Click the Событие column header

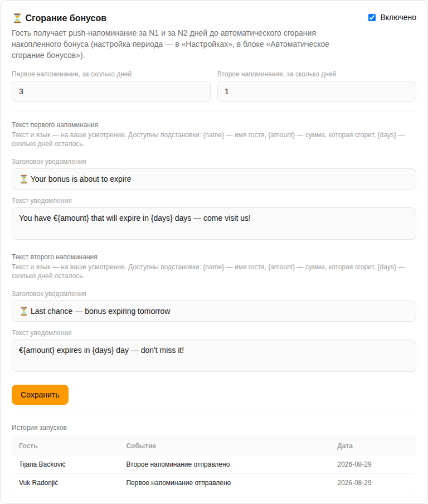point(141,446)
